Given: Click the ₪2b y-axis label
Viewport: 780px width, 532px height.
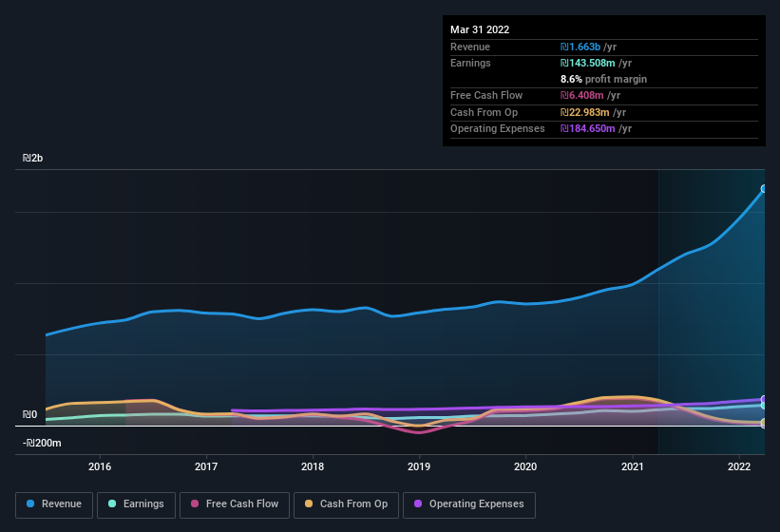Looking at the screenshot, I should click(x=33, y=158).
